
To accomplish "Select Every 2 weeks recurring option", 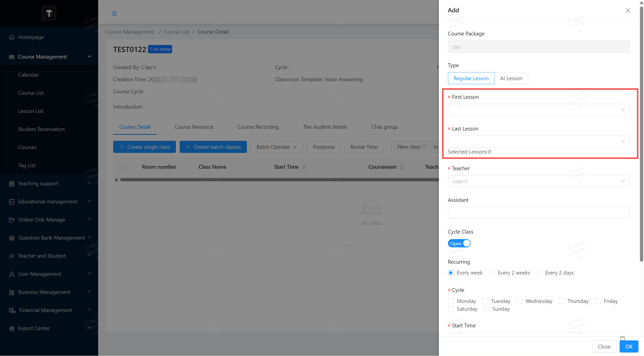I will (x=492, y=273).
